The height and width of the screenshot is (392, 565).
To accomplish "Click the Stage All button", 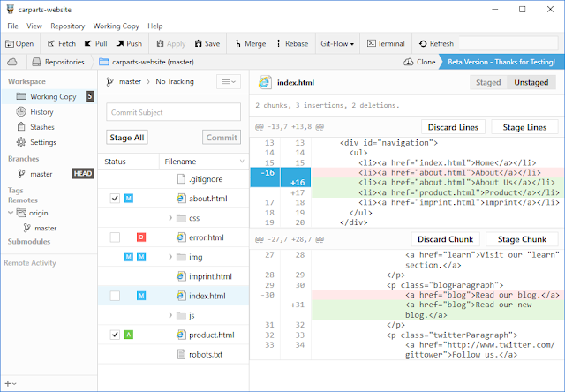I will click(127, 137).
